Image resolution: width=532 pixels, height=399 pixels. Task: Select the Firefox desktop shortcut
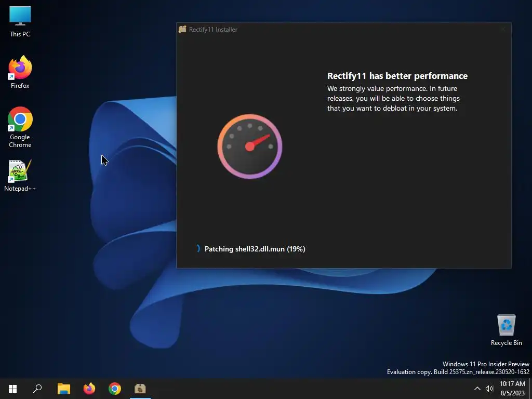[x=20, y=72]
